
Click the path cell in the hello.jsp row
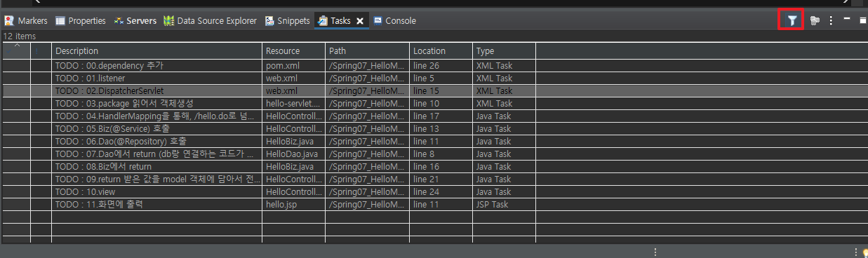point(367,204)
